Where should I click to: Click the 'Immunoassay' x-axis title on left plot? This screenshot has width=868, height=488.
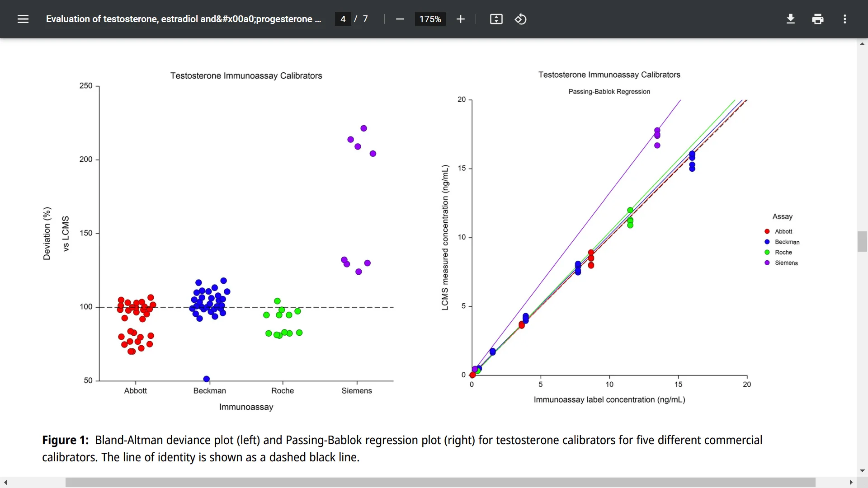246,407
